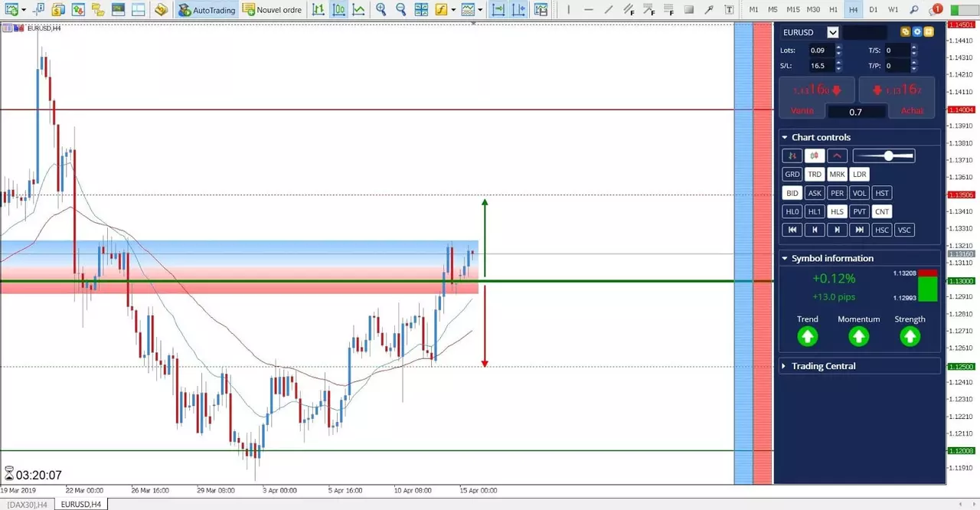
Task: Click the HSC button
Action: tap(883, 230)
